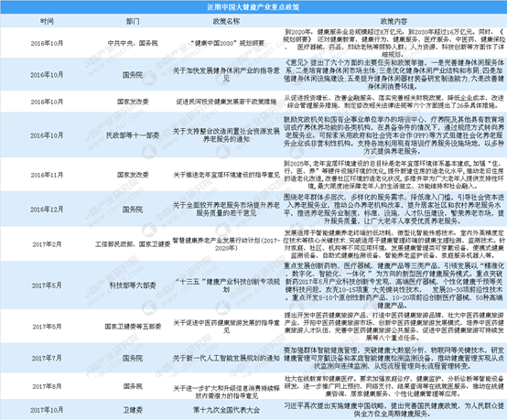The image size is (507, 420).
Task: Click 第十九次全国代表大会 policy name
Action: click(226, 410)
